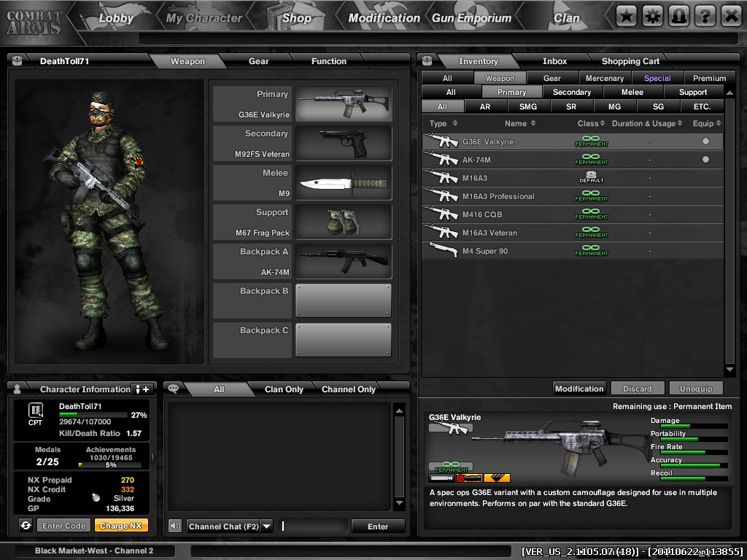Screen dimensions: 747x560
Task: Click the inventory list scroll down arrow
Action: pos(729,369)
